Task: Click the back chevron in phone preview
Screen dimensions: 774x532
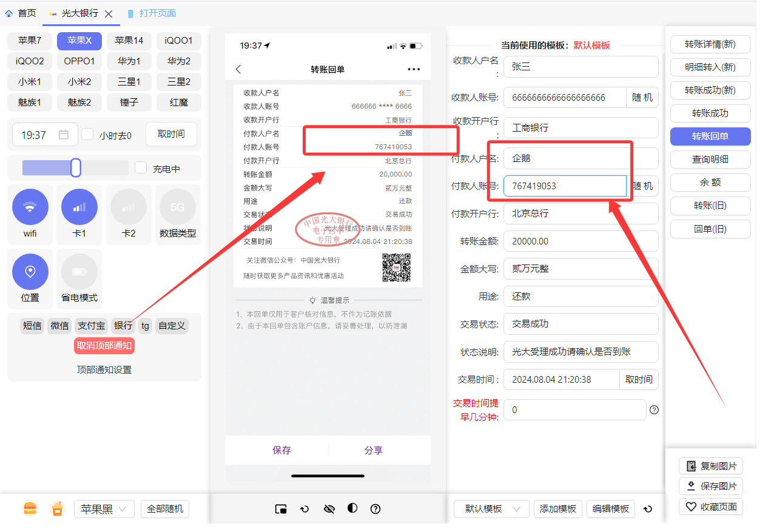Action: pos(238,69)
